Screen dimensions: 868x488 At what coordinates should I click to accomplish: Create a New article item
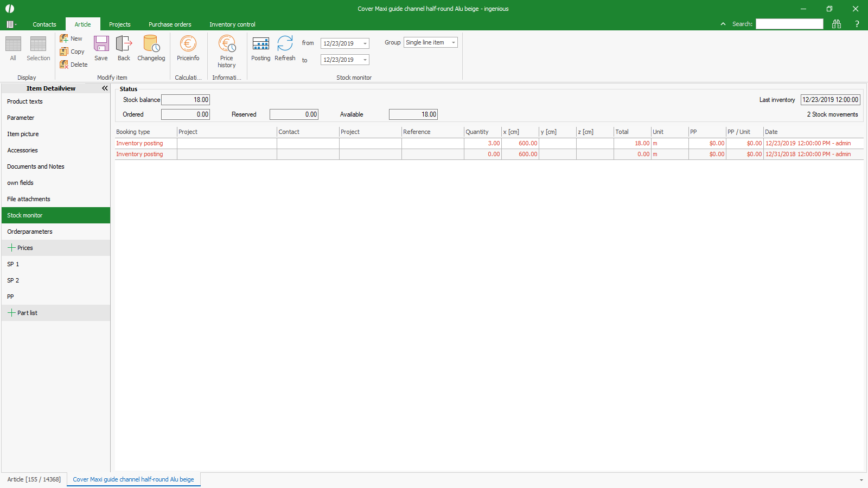pyautogui.click(x=71, y=38)
